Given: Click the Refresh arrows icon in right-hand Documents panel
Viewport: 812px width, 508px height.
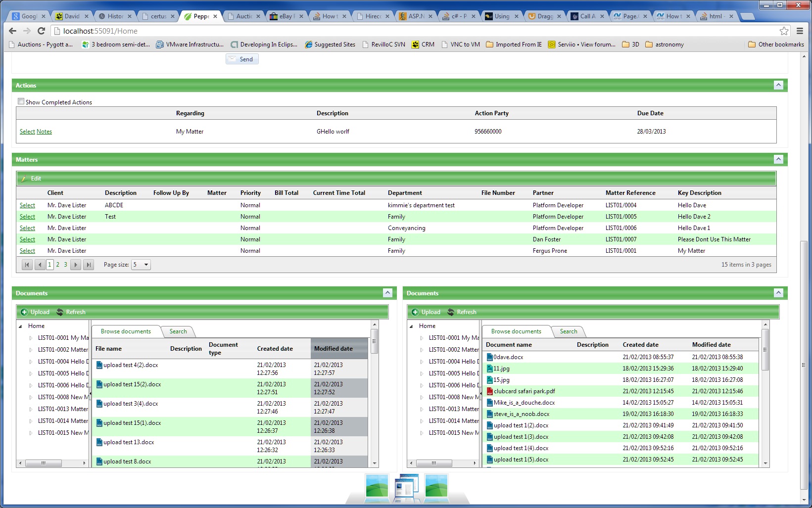Looking at the screenshot, I should click(x=451, y=312).
